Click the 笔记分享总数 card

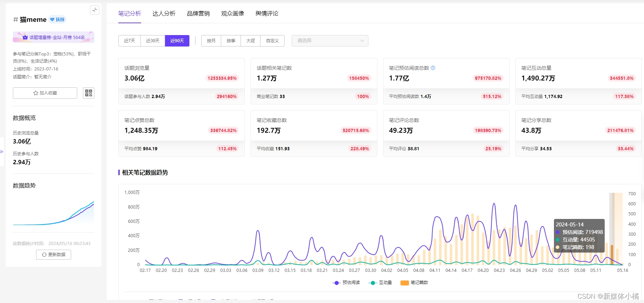579,133
